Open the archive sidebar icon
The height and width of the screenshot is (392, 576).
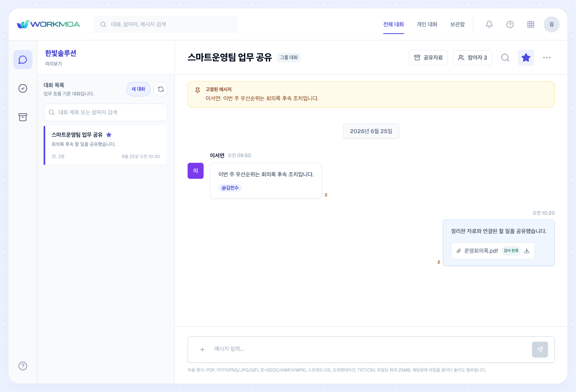(x=23, y=117)
